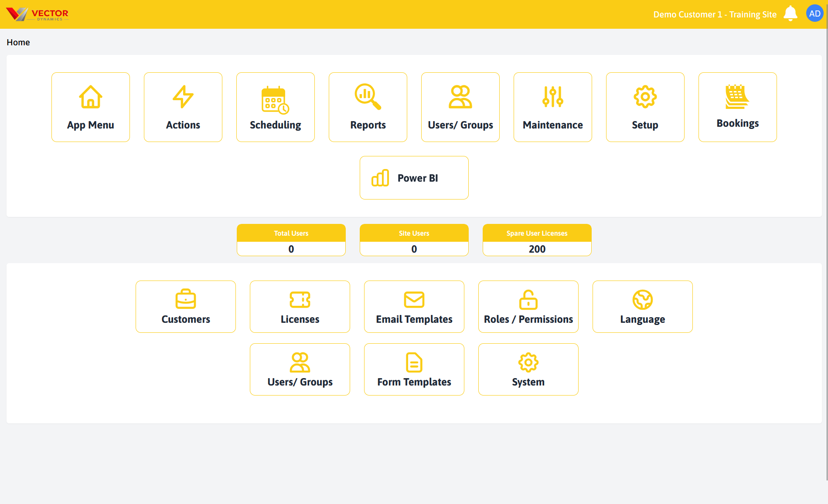Open the Bookings tile
Image resolution: width=828 pixels, height=504 pixels.
[x=738, y=107]
